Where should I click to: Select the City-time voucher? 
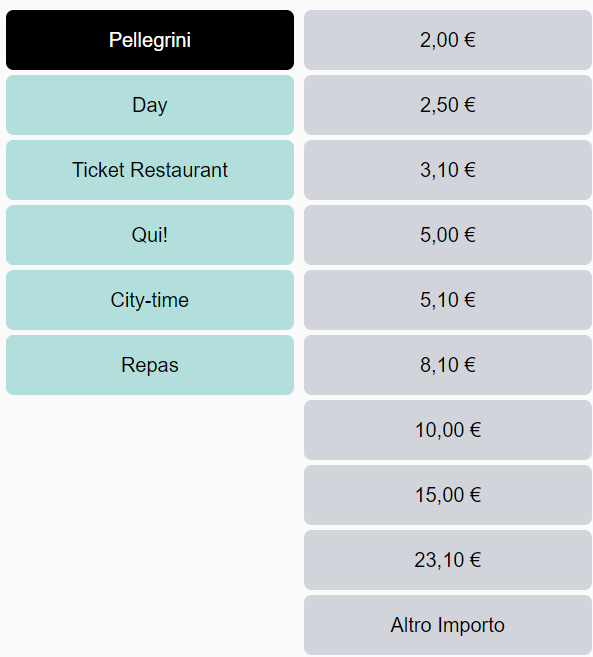click(150, 300)
